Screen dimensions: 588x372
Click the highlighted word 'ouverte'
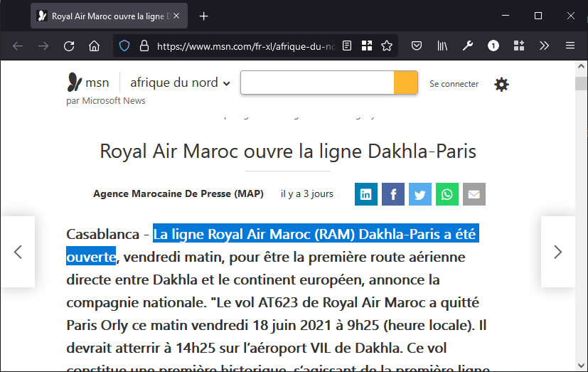tap(91, 257)
